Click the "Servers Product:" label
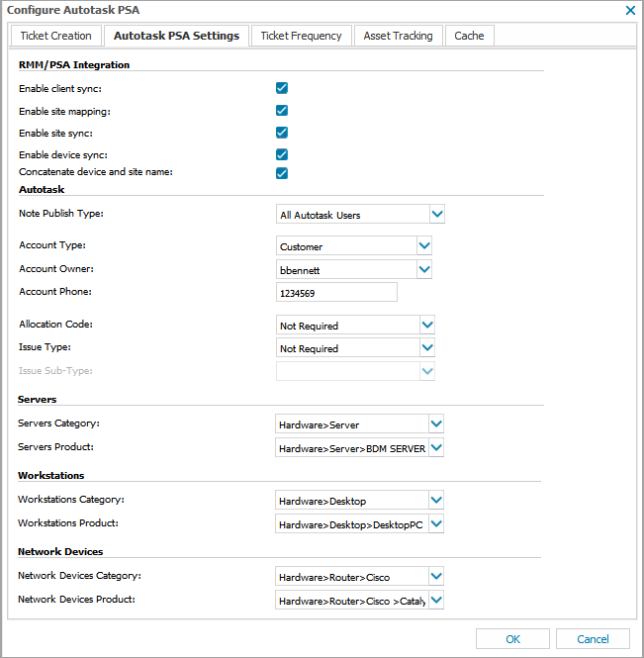 point(55,447)
